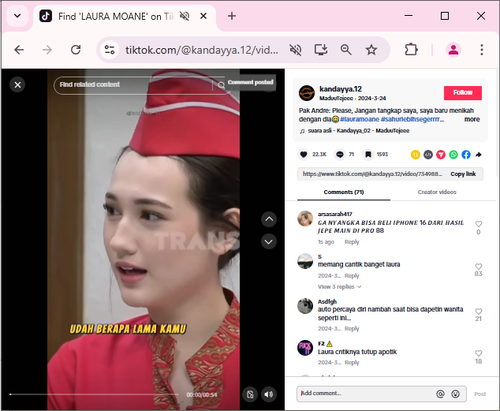
Task: Insert a mention with the @ icon
Action: pos(440,394)
